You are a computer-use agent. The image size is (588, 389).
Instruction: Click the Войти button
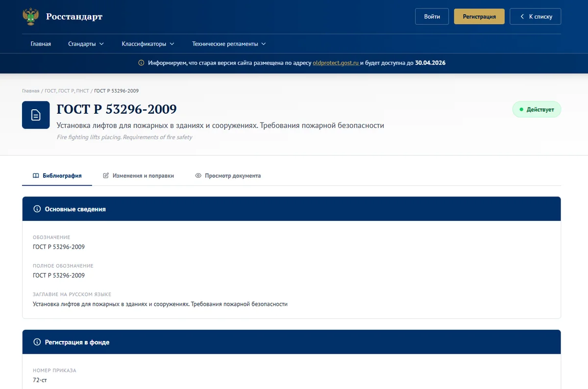click(432, 16)
